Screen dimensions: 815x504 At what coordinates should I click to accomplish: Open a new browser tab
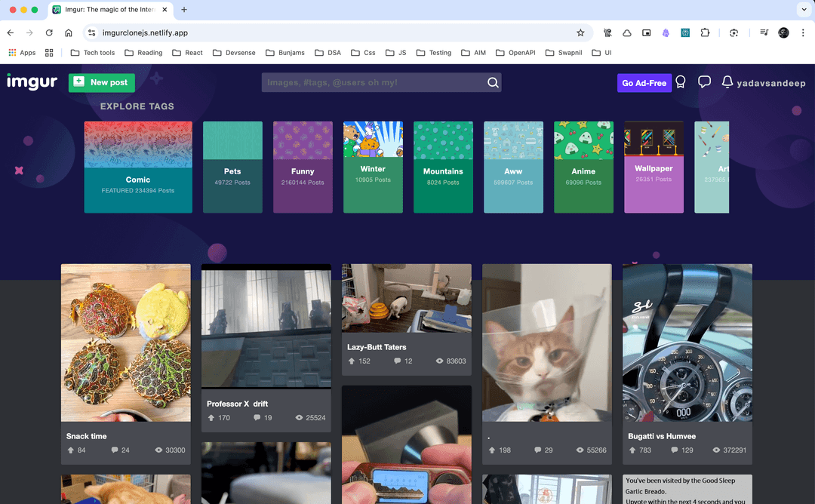tap(184, 9)
